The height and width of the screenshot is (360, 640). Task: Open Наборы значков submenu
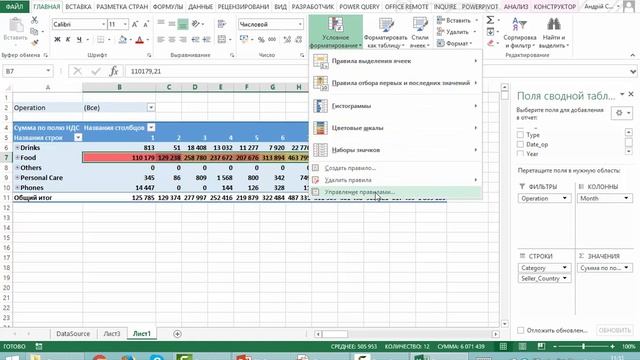tap(395, 150)
